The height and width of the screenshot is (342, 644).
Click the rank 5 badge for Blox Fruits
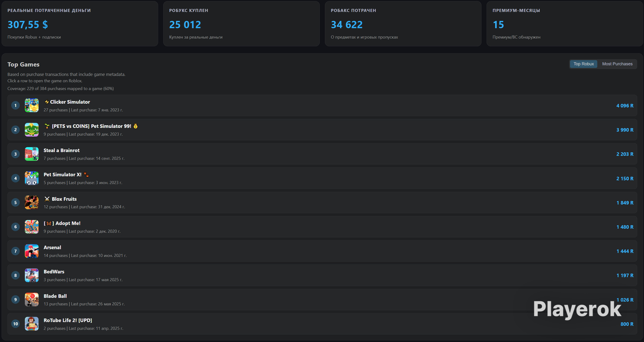(x=15, y=202)
